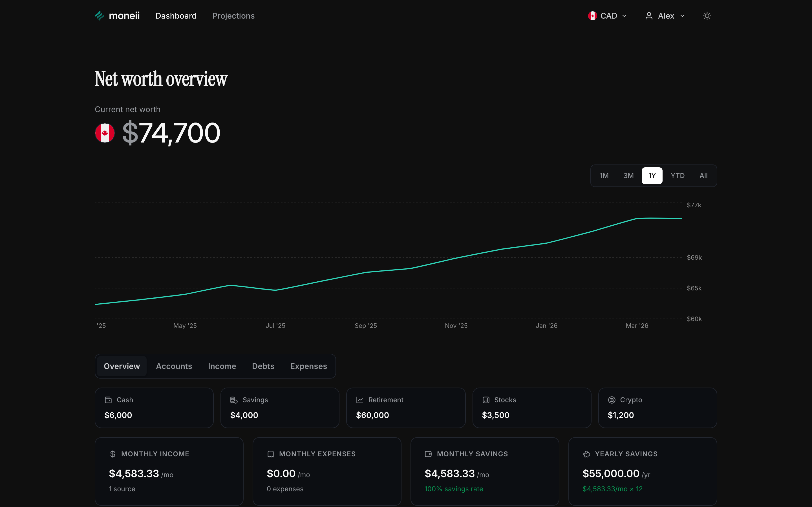Click the bitcoin icon on the Crypto card
Screen dimensions: 812x507
point(611,400)
